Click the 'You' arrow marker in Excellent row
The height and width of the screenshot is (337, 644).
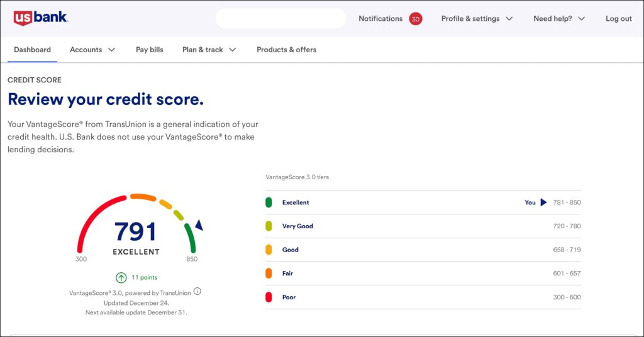(x=543, y=202)
